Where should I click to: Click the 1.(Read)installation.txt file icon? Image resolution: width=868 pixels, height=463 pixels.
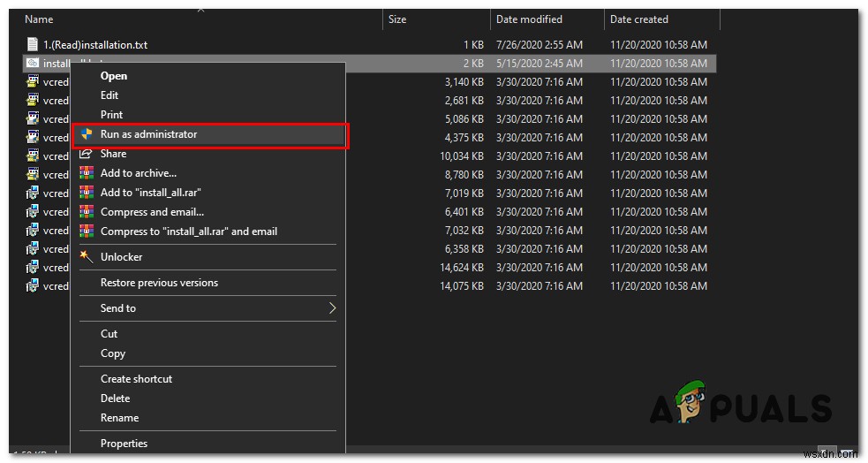[33, 44]
